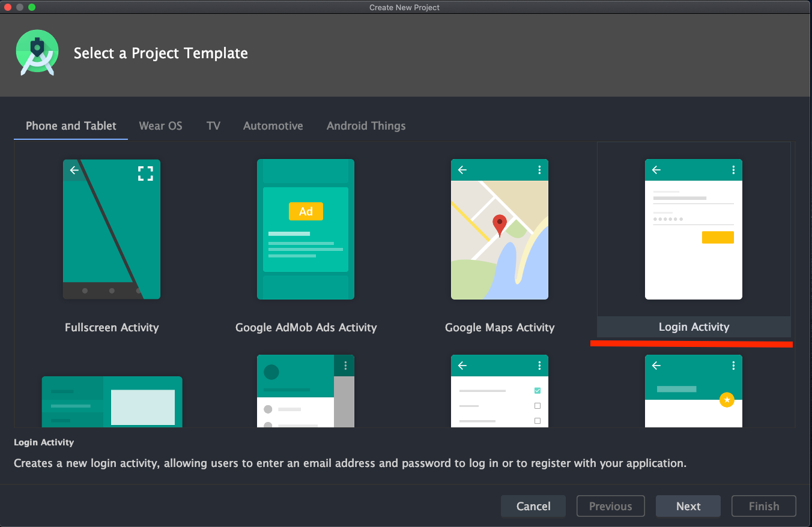Viewport: 812px width, 527px height.
Task: Open the Automotive tab
Action: click(273, 126)
